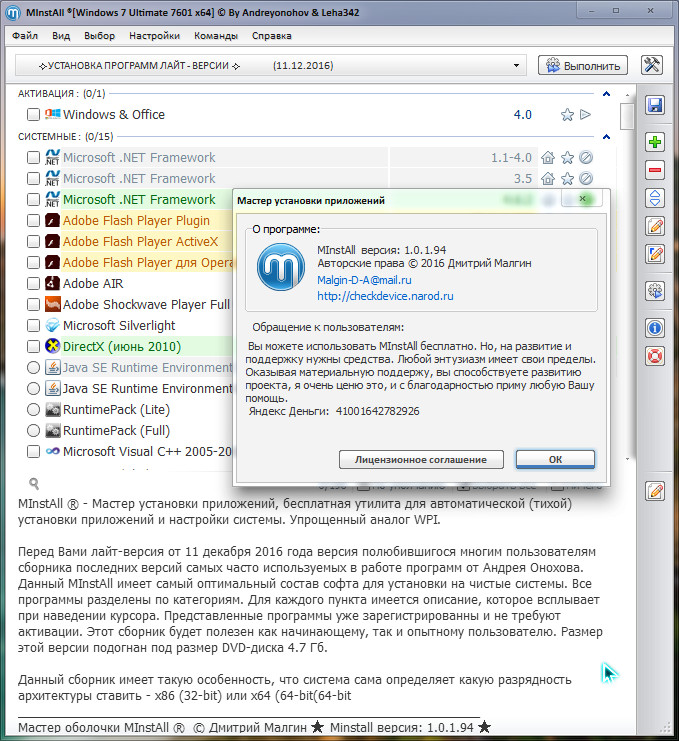Collapse the АКТИВАЦИЯ section chevron
This screenshot has width=679, height=741.
606,94
